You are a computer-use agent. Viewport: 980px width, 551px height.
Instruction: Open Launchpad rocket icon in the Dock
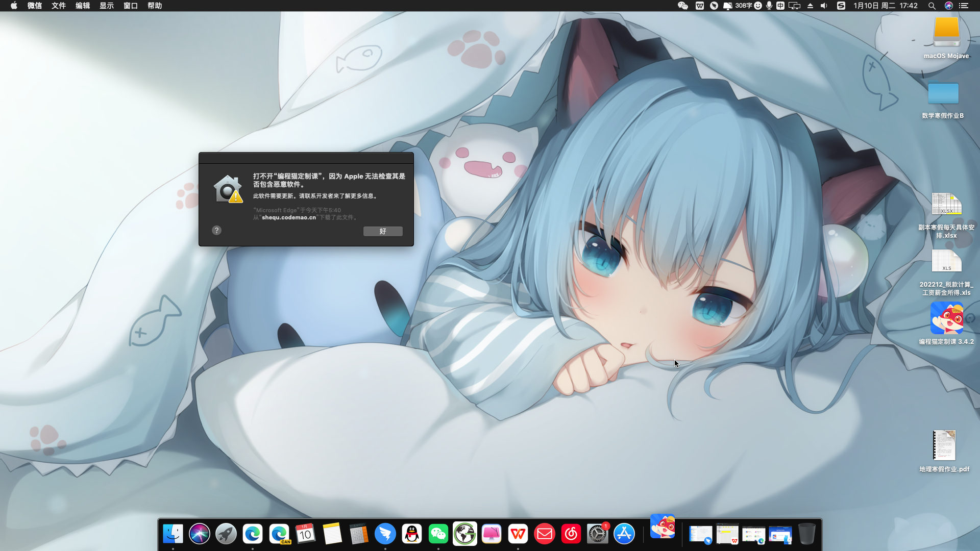coord(226,534)
